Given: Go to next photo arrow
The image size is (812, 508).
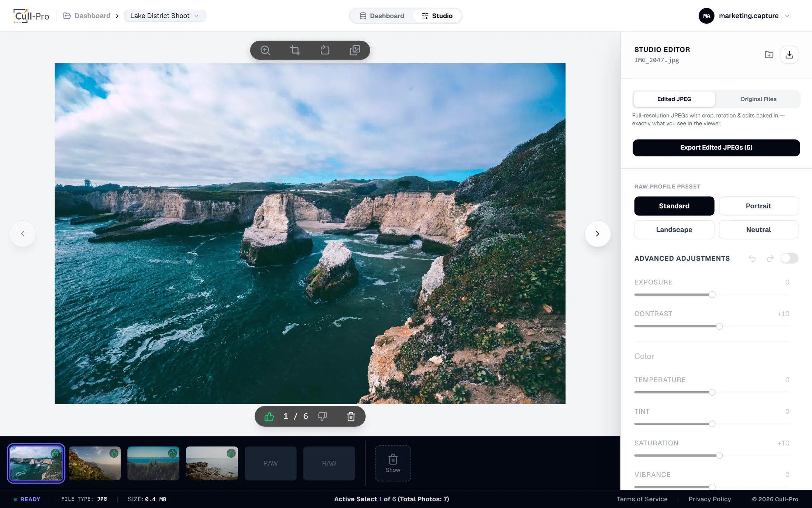Looking at the screenshot, I should click(x=598, y=233).
